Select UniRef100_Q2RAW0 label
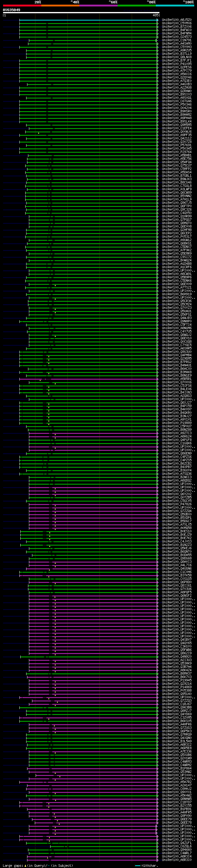The height and width of the screenshot is (868, 197). point(177,91)
